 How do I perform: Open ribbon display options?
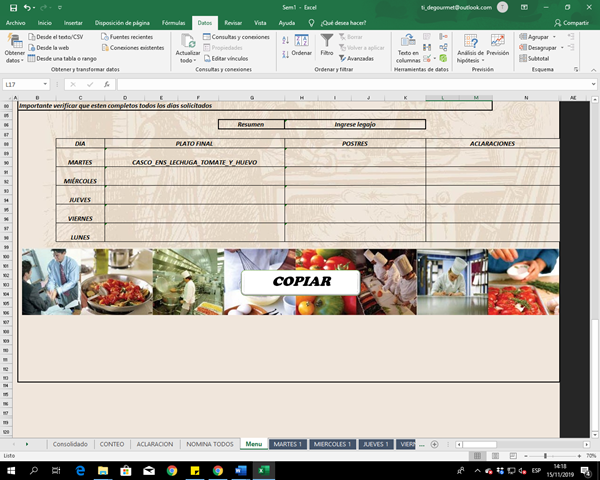click(x=524, y=7)
